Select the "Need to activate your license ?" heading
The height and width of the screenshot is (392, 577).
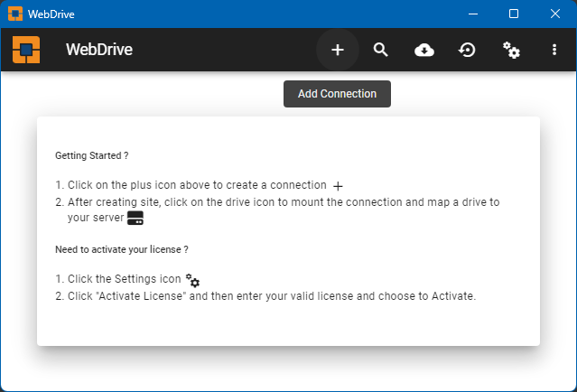pyautogui.click(x=121, y=249)
